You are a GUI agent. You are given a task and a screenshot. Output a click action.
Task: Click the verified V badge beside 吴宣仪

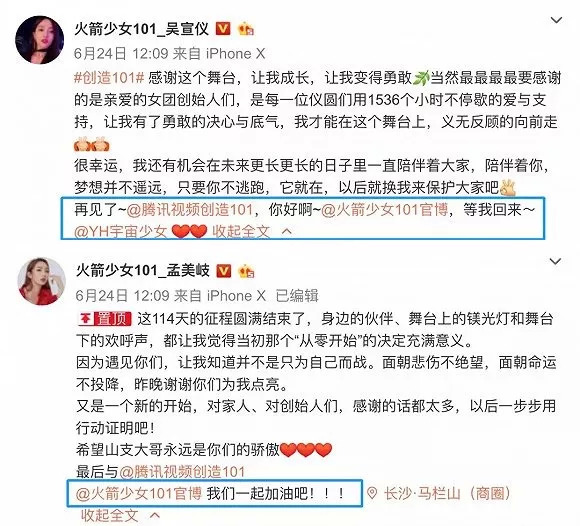click(223, 28)
